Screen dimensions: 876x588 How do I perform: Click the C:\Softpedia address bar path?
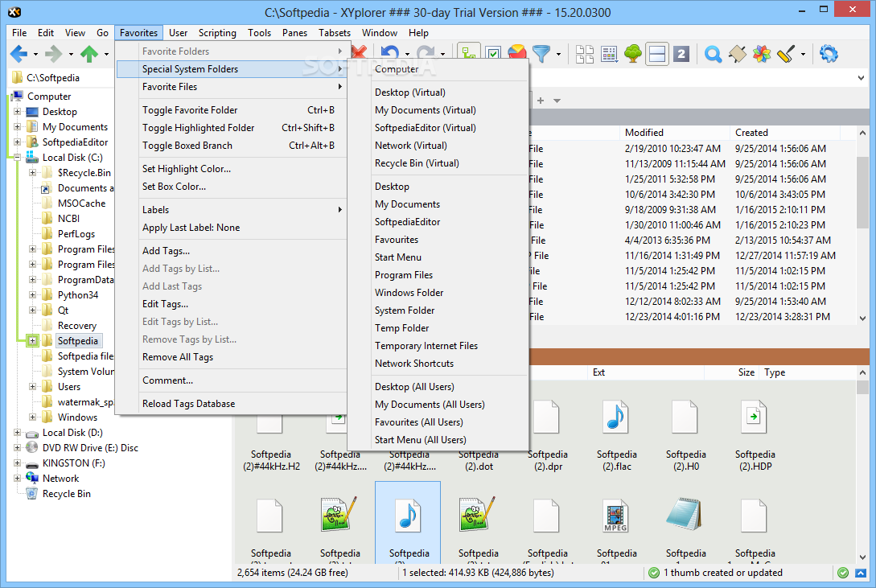53,78
